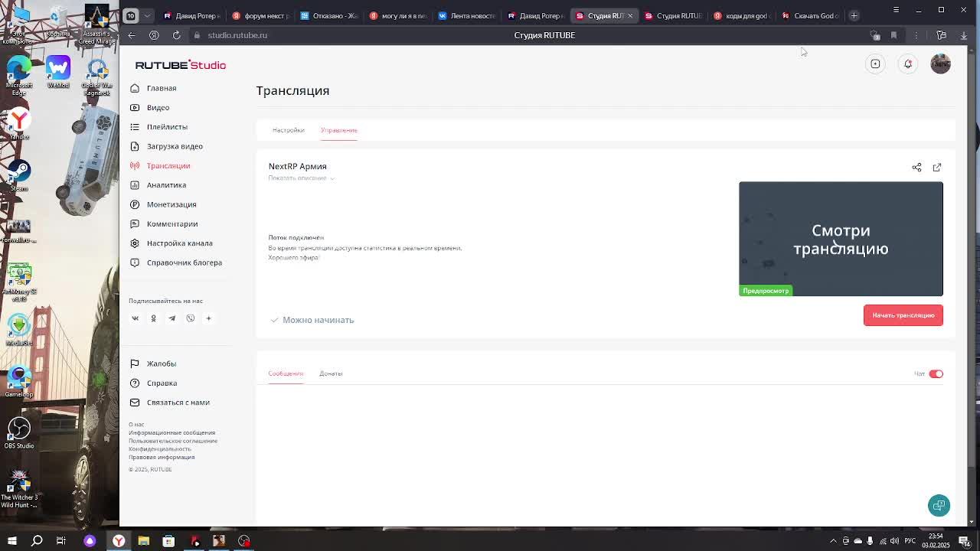Reload the page
The height and width of the screenshot is (551, 980).
[x=176, y=35]
